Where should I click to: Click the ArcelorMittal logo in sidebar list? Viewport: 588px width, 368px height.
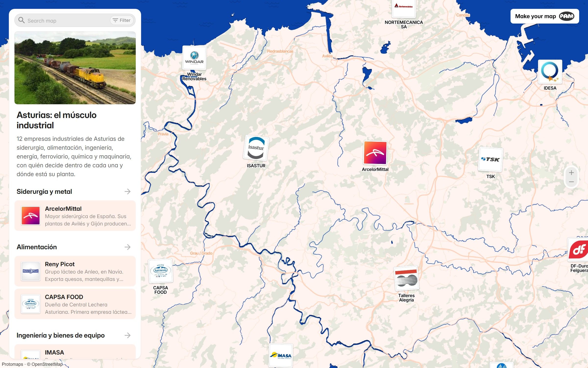click(31, 216)
